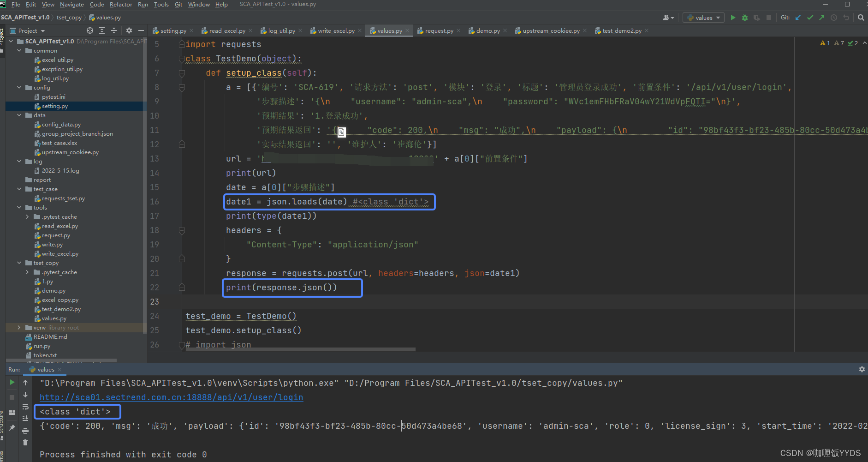
Task: Click the Select Opened File target icon
Action: (90, 30)
